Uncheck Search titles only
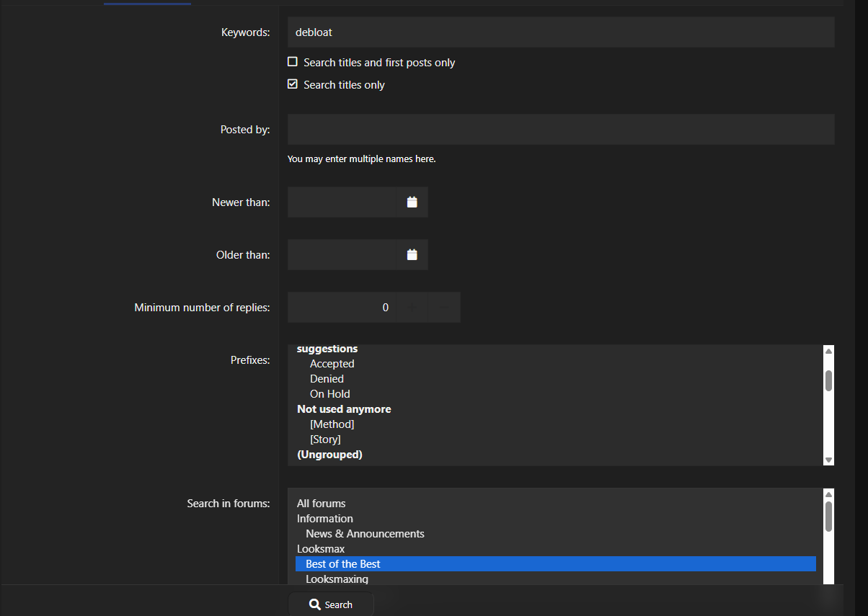Viewport: 868px width, 616px height. (293, 84)
